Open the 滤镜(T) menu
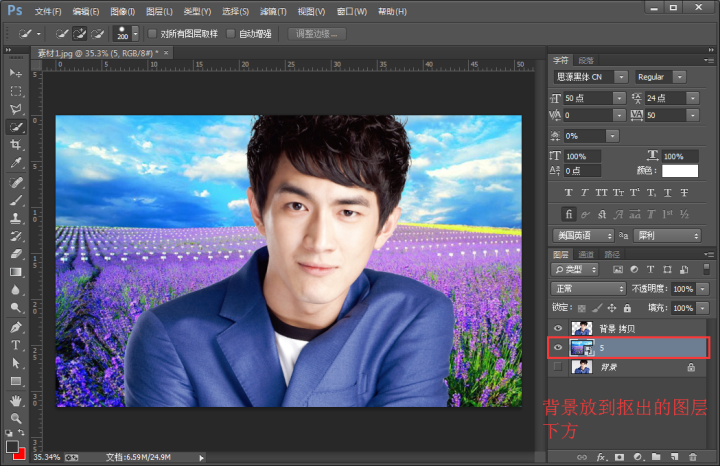 coord(272,11)
